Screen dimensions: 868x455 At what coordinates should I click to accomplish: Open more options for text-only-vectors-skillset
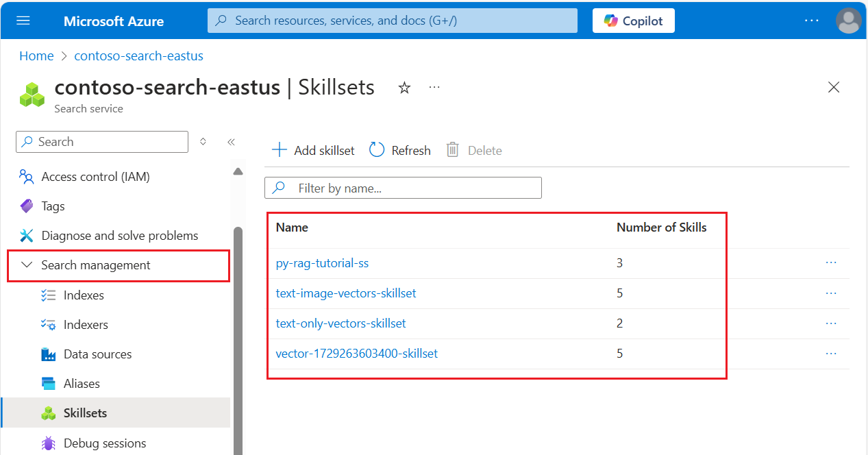tap(831, 323)
